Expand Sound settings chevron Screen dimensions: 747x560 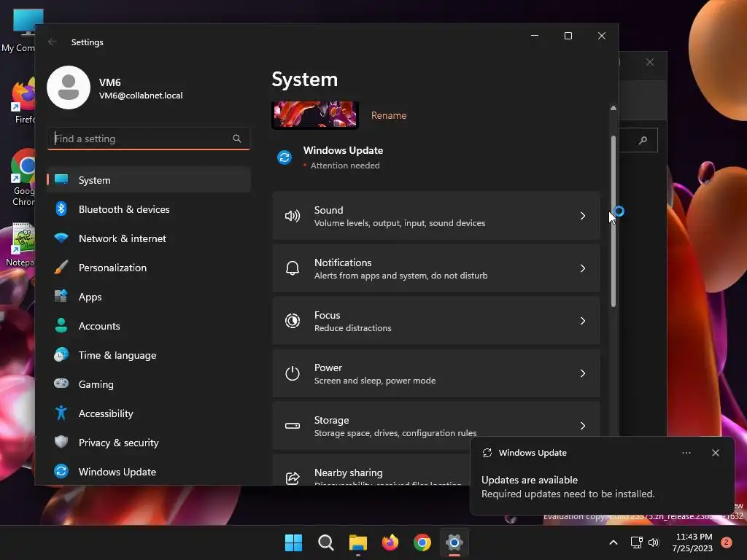coord(583,216)
